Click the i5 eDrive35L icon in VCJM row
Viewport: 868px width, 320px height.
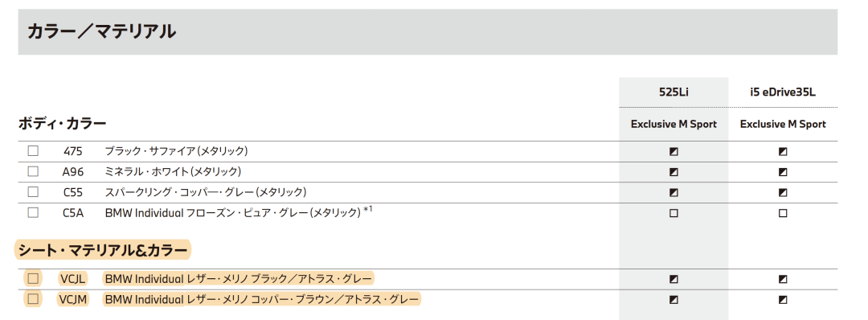click(783, 300)
